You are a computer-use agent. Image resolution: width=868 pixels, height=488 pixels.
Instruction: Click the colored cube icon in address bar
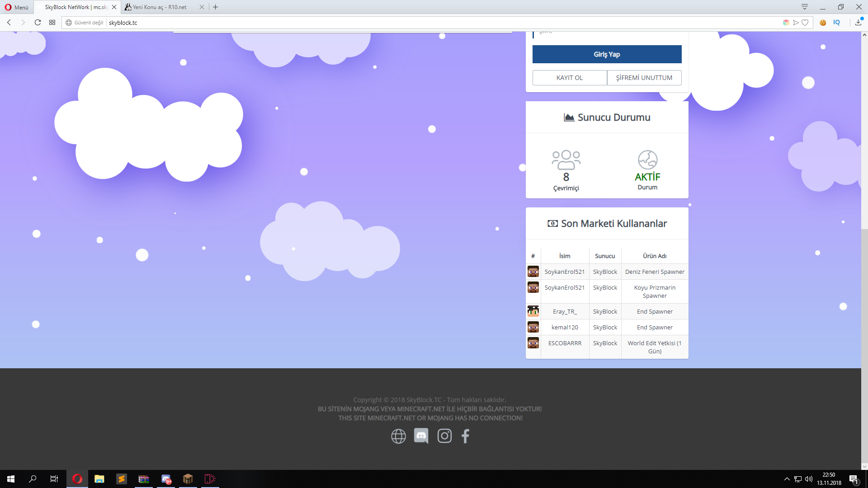[x=786, y=23]
